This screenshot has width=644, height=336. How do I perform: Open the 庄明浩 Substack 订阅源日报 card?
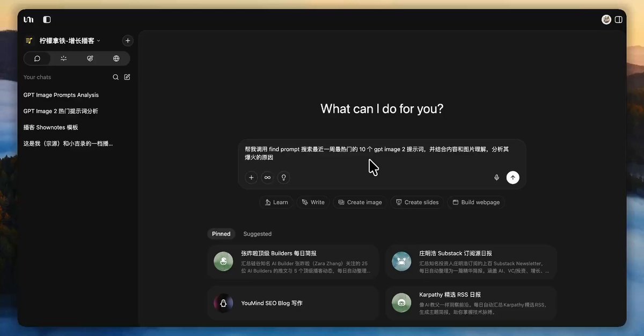[471, 262]
